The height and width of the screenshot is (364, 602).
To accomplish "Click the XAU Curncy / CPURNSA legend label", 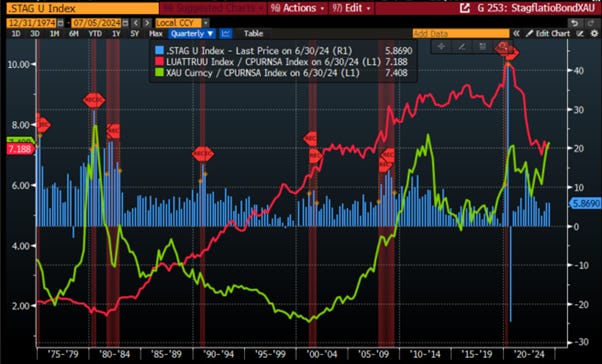I will pos(263,73).
